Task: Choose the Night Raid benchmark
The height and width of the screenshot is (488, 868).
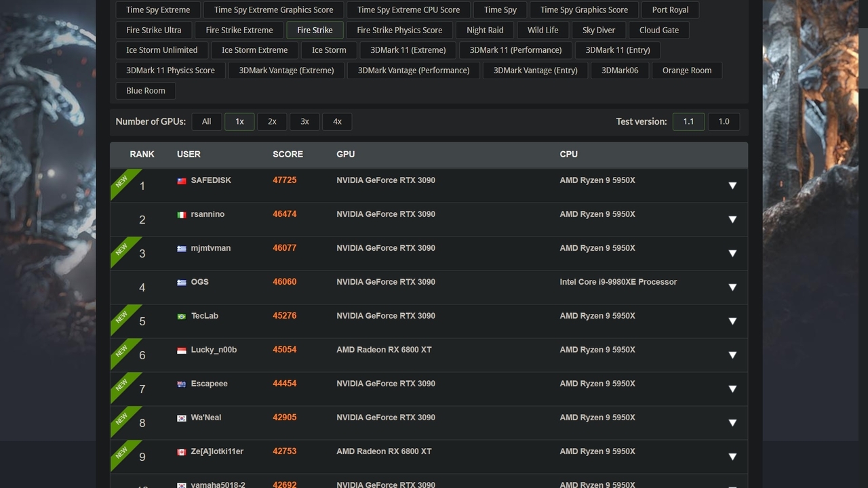Action: (485, 30)
